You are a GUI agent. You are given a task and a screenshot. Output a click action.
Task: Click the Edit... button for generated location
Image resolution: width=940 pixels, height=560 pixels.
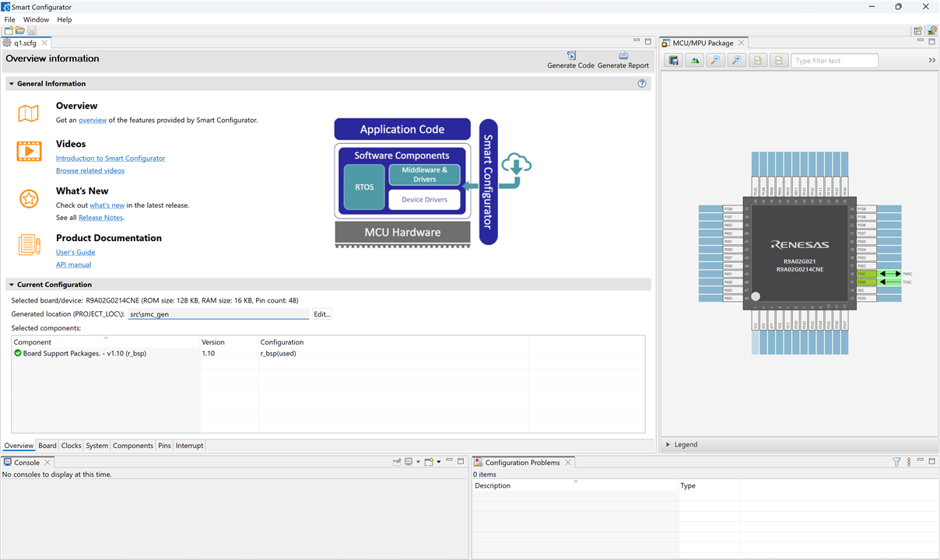coord(321,314)
